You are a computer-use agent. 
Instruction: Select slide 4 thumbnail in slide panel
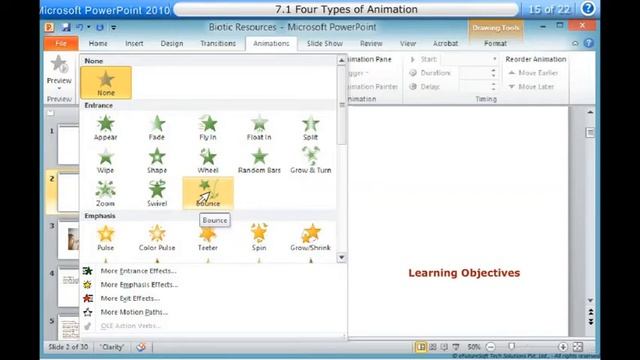[x=69, y=287]
